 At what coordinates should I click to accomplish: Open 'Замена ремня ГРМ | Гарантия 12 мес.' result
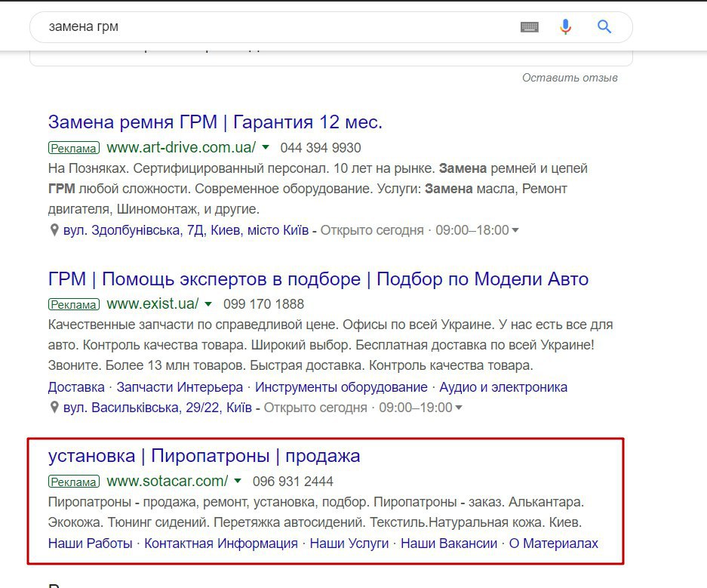(215, 122)
